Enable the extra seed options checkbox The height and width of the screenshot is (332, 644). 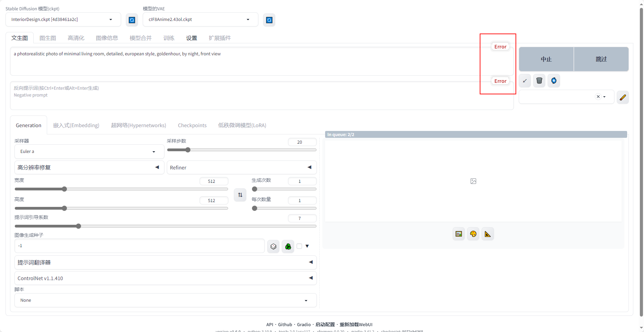coord(299,246)
